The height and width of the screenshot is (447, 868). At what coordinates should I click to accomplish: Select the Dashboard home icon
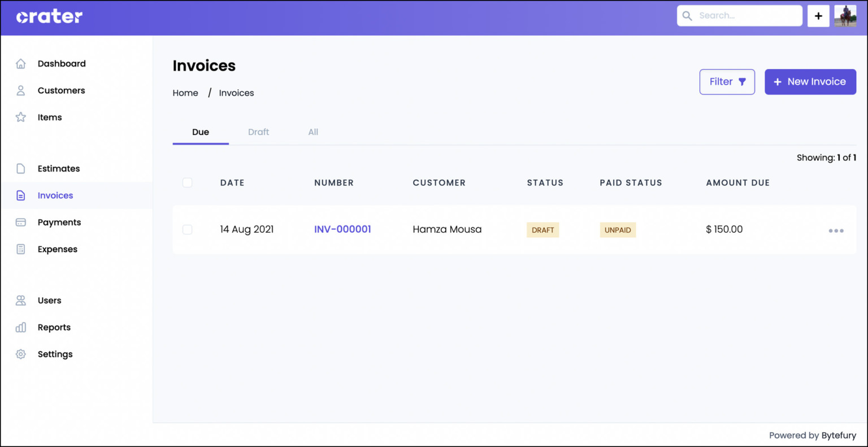click(20, 63)
